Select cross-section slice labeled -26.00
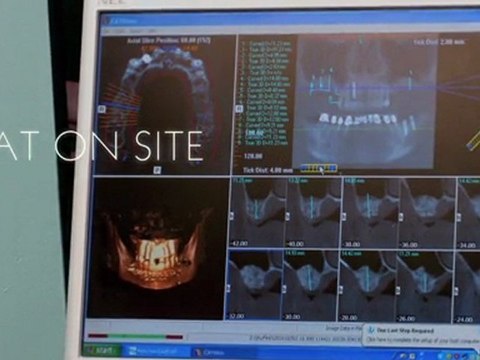This screenshot has width=480, height=360. coord(424,287)
